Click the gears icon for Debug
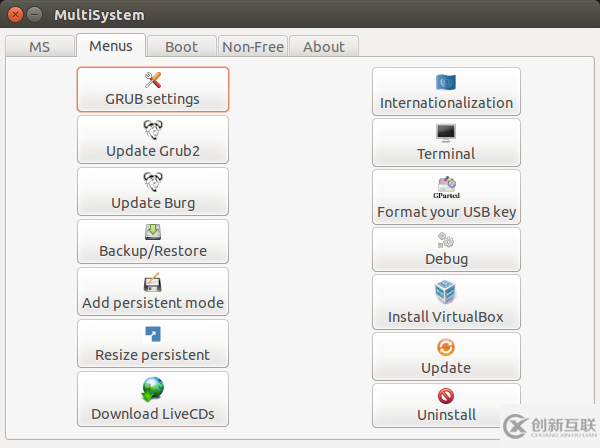The image size is (600, 448). (446, 240)
